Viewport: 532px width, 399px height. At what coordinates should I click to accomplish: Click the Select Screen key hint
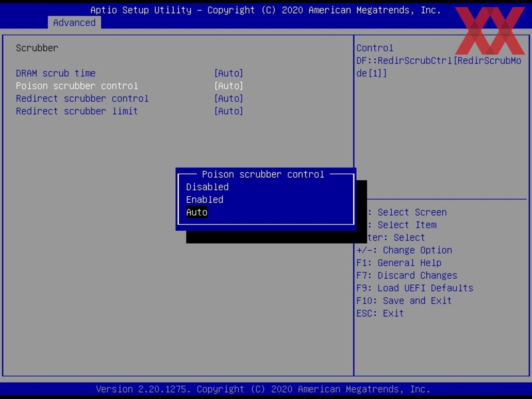point(407,212)
